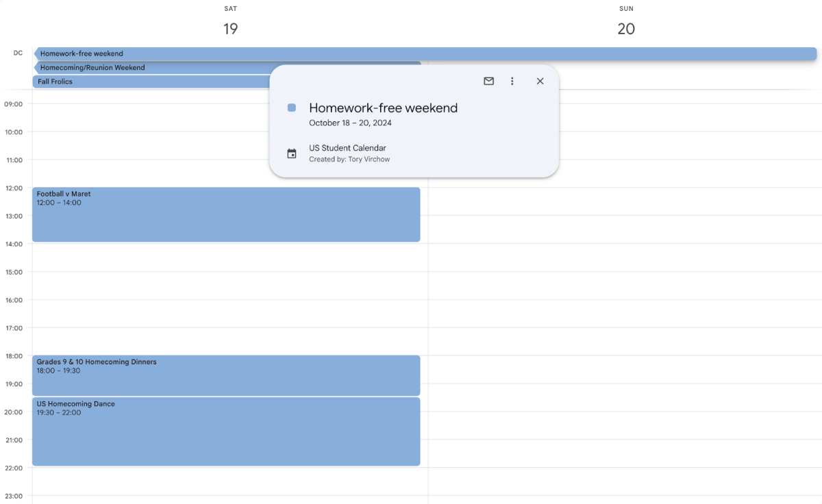Viewport: 822px width, 504px height.
Task: Open the Homework-free weekend all-day event bar
Action: point(425,53)
